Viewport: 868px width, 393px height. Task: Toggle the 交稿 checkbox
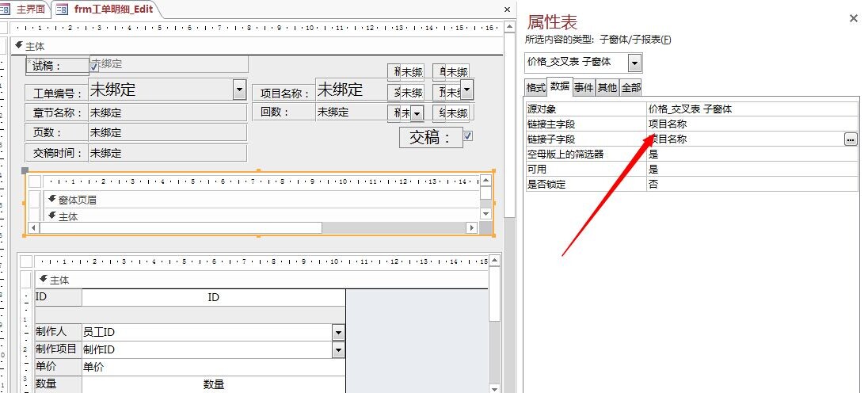[x=467, y=136]
